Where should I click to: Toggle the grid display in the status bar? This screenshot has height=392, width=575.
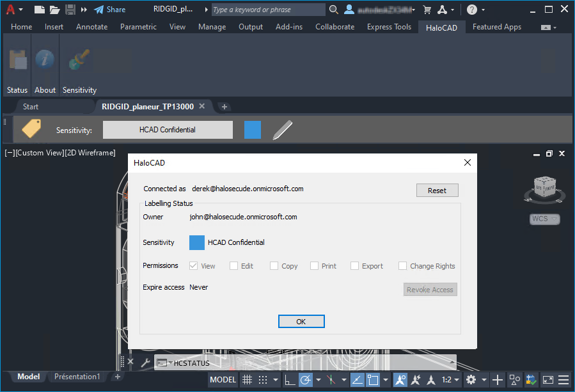247,379
